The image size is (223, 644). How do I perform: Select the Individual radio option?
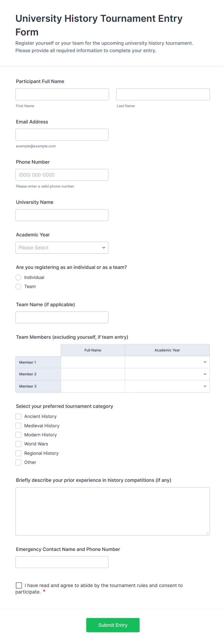pos(18,278)
